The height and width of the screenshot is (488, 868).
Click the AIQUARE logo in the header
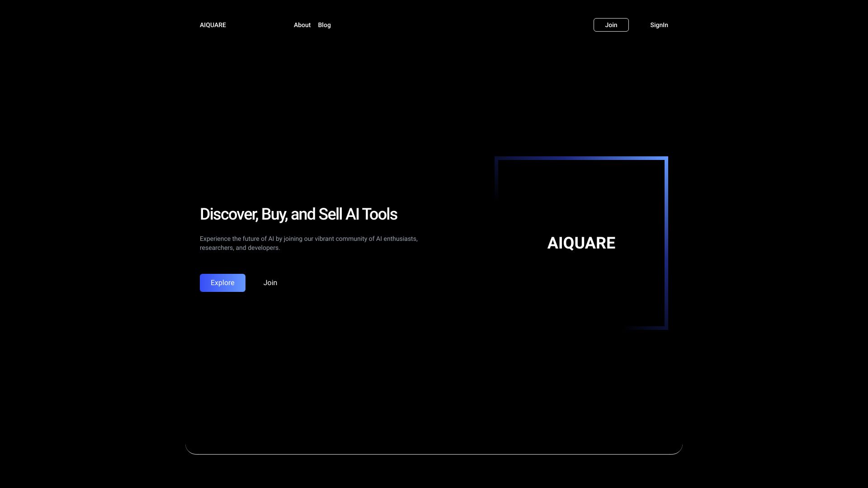(212, 25)
